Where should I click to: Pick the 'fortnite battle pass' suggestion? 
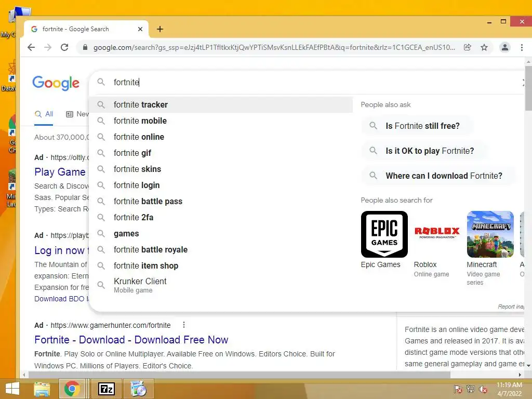(221, 201)
